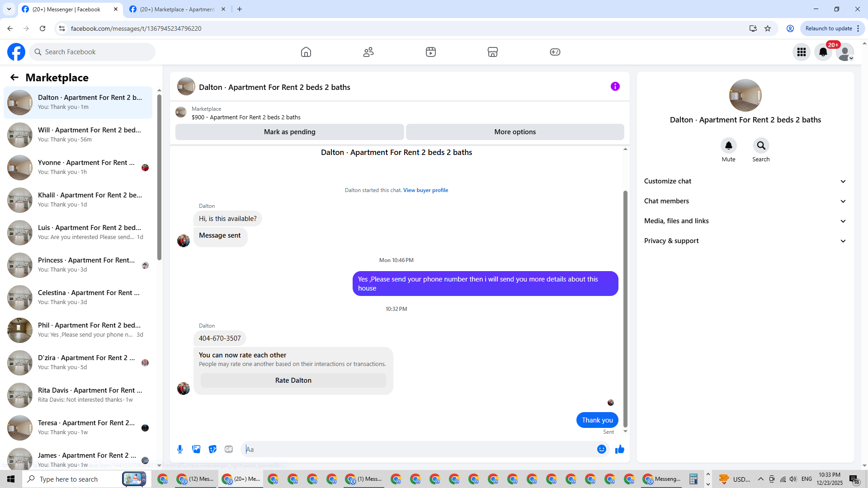Send a thumbs-up like
This screenshot has height=488, width=868.
point(620,449)
